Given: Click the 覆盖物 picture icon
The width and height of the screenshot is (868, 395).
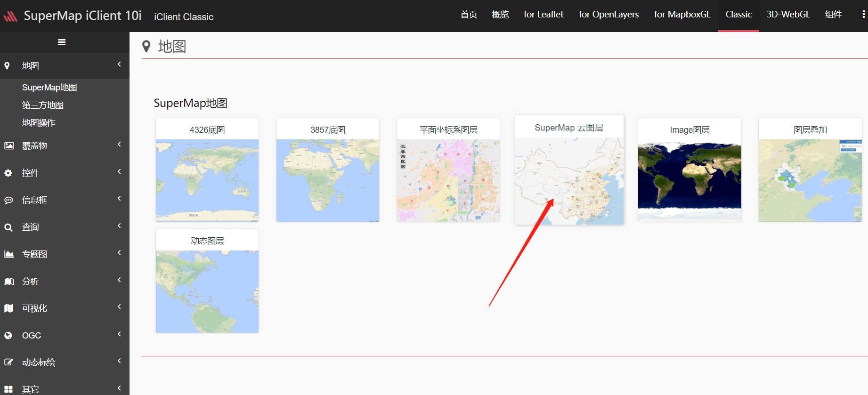Looking at the screenshot, I should (x=9, y=146).
